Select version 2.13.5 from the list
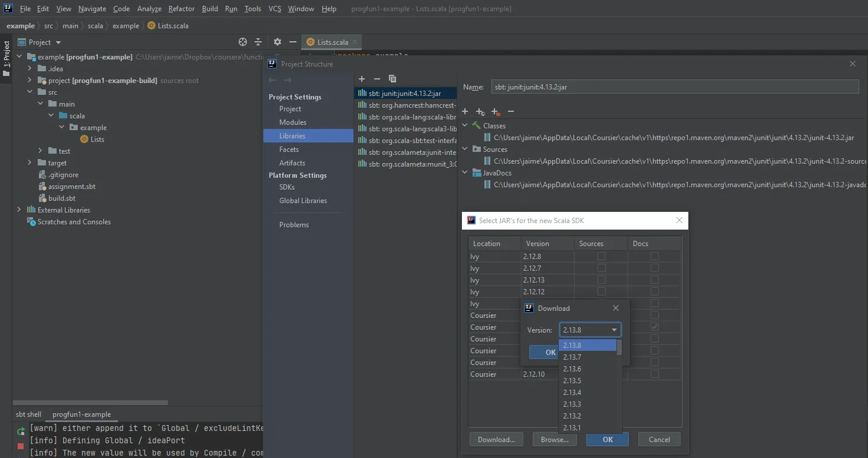Viewport: 868px width, 458px height. pos(572,381)
